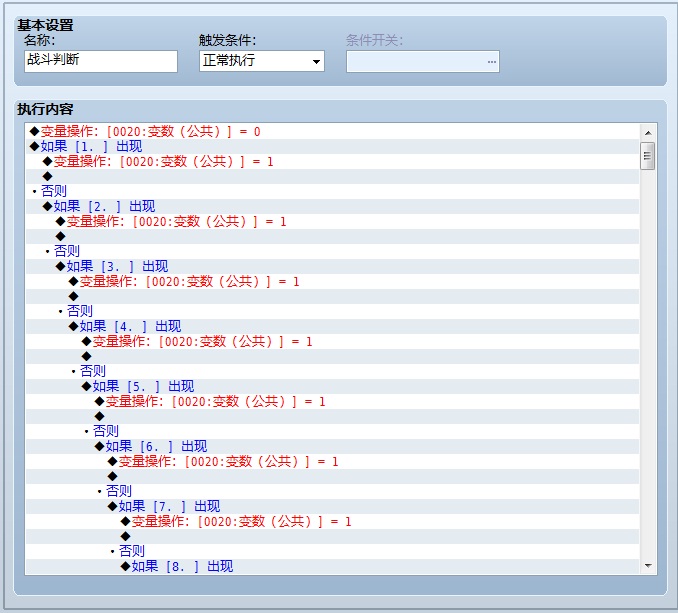The height and width of the screenshot is (613, 678).
Task: Click the scrollbar down arrow
Action: tap(648, 565)
